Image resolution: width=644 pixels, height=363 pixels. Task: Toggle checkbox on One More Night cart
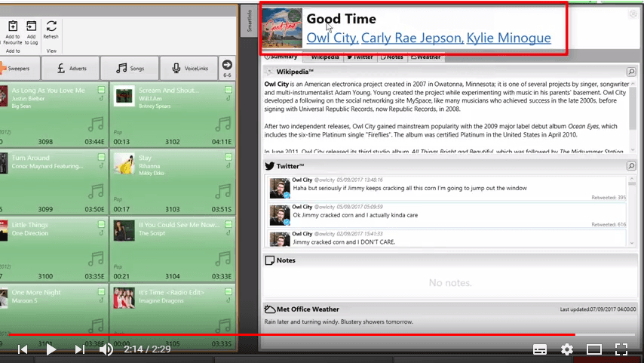(101, 291)
